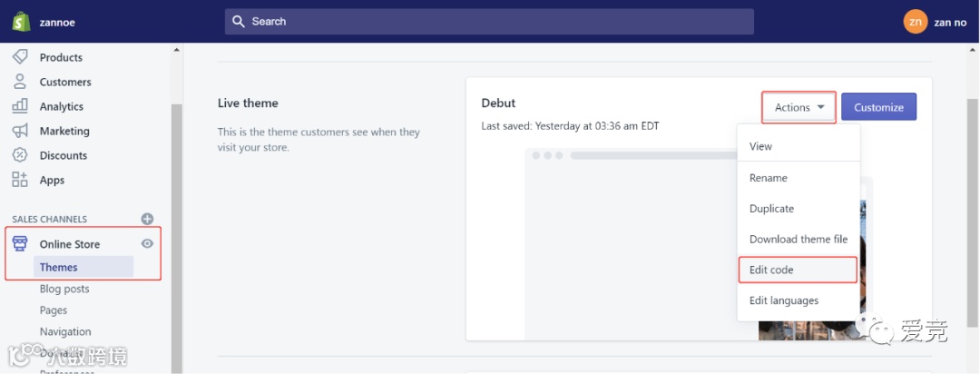Image resolution: width=980 pixels, height=374 pixels.
Task: Click the zan no account avatar
Action: click(916, 22)
